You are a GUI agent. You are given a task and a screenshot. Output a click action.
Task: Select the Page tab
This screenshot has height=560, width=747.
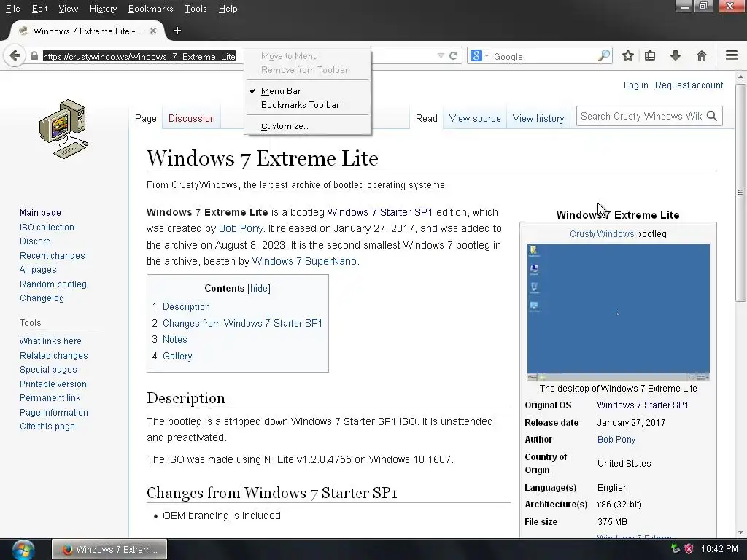[x=146, y=119]
